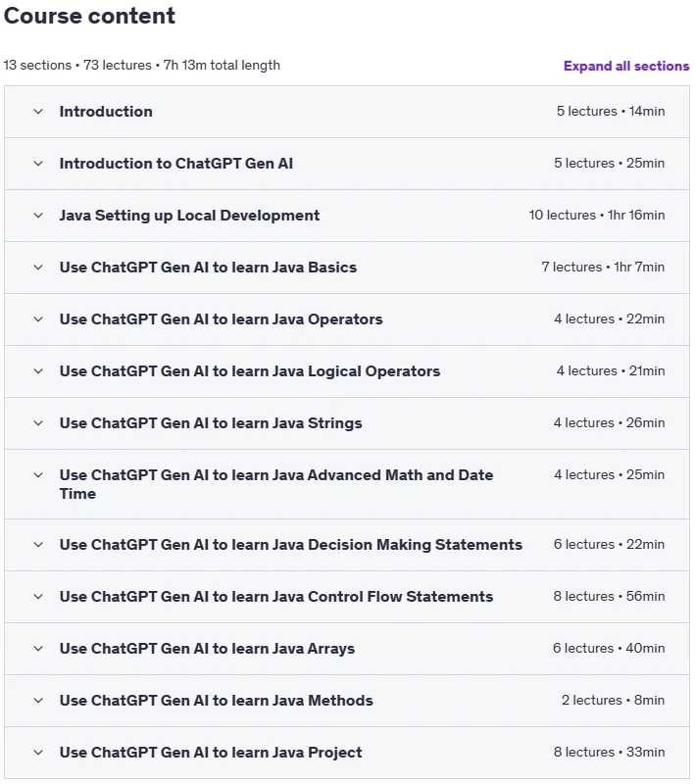Click chevron beside Control Flow Statements

coord(38,597)
